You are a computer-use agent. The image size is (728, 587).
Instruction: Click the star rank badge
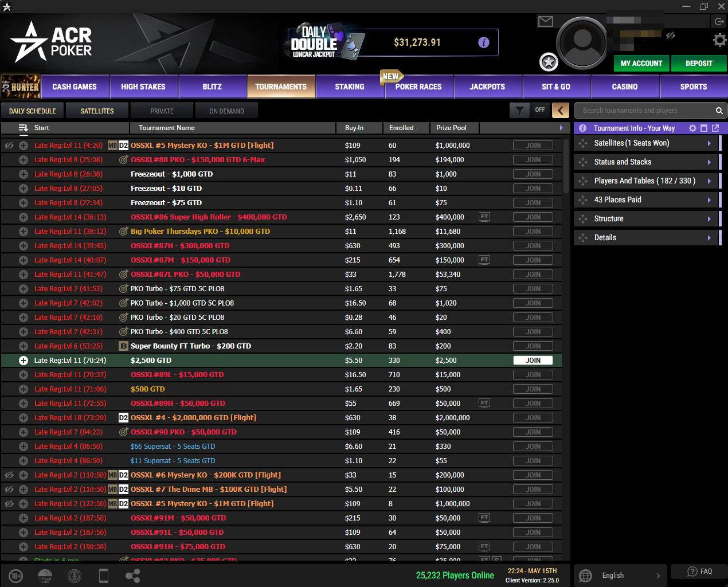coord(549,62)
